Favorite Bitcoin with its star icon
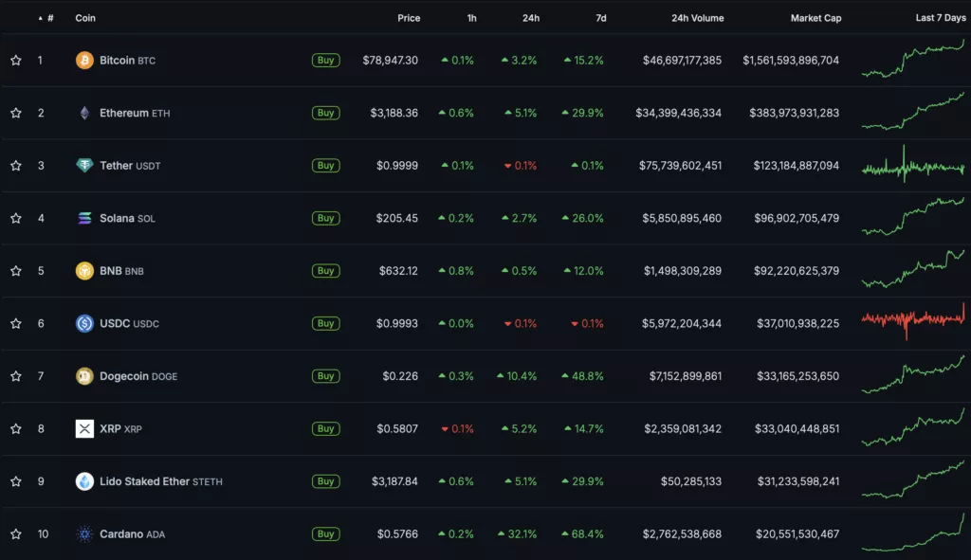971x560 pixels. click(x=16, y=60)
